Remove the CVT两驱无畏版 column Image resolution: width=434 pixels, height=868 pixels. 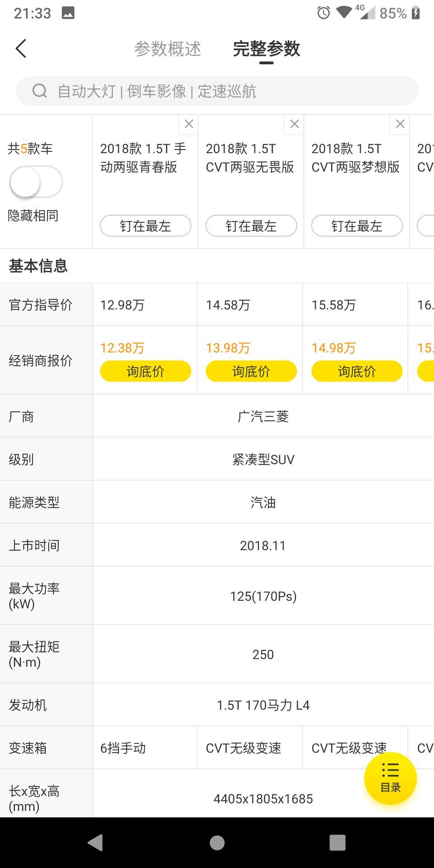point(294,124)
